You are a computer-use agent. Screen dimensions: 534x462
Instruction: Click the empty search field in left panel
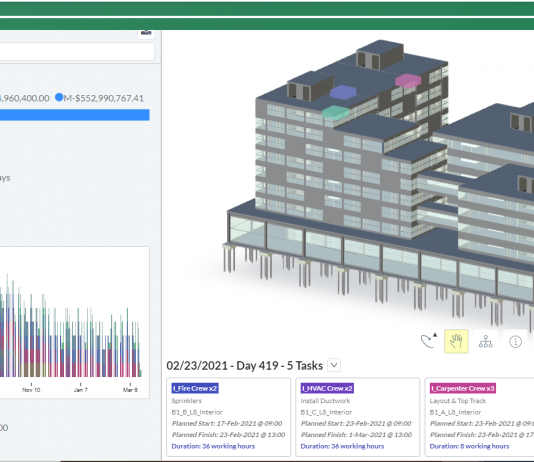(x=77, y=52)
